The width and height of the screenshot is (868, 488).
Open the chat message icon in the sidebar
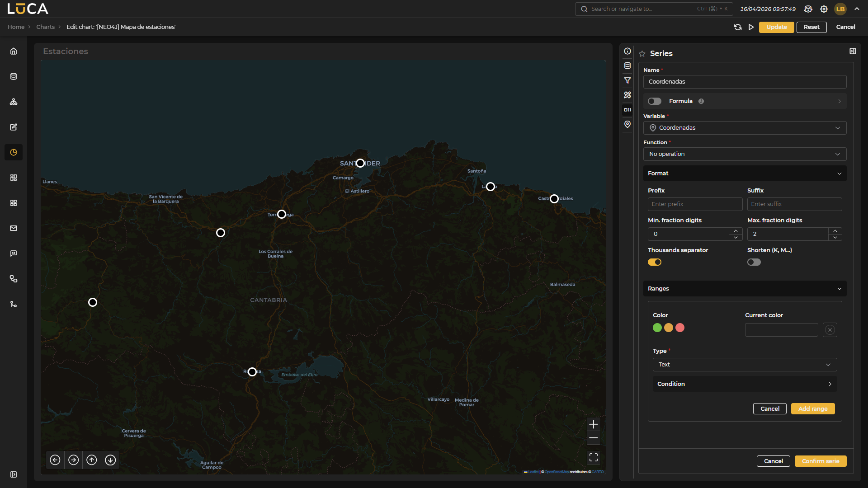coord(14,253)
